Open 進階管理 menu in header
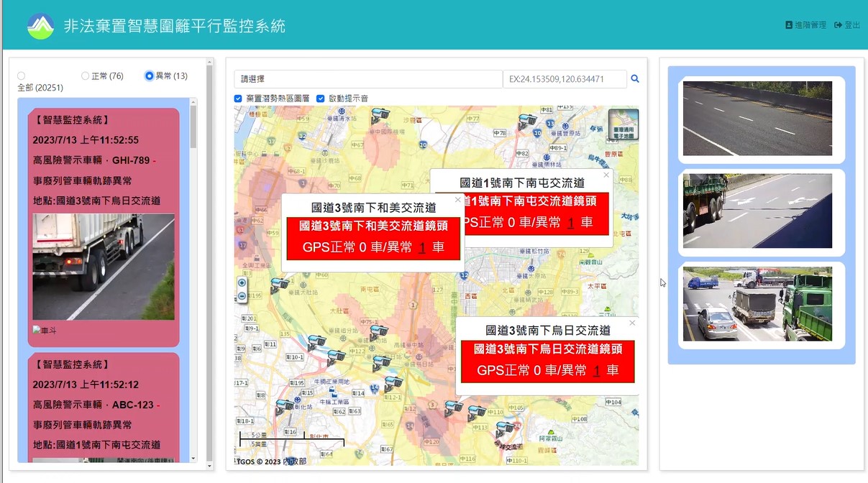Viewport: 868px width, 483px height. pos(805,25)
